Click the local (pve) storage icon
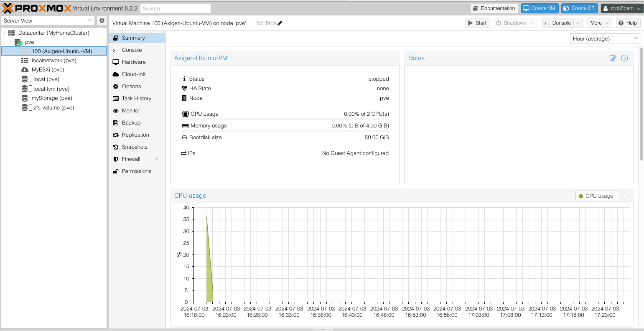The height and width of the screenshot is (331, 644). click(27, 79)
